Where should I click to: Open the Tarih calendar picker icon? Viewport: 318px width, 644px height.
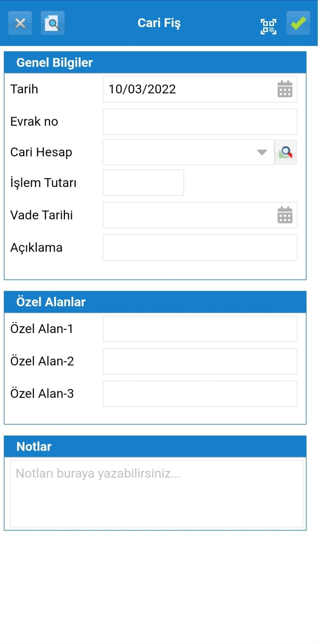pos(285,89)
